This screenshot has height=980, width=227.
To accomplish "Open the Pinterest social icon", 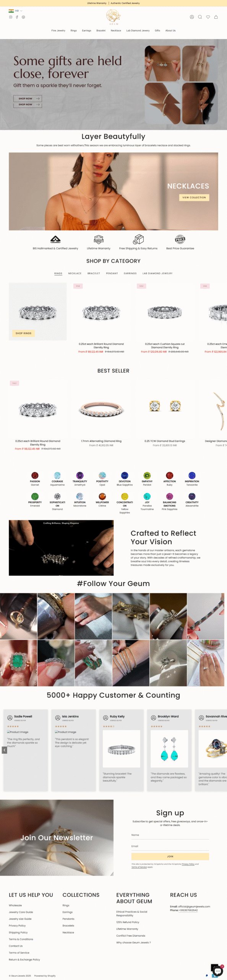I will (x=23, y=17).
